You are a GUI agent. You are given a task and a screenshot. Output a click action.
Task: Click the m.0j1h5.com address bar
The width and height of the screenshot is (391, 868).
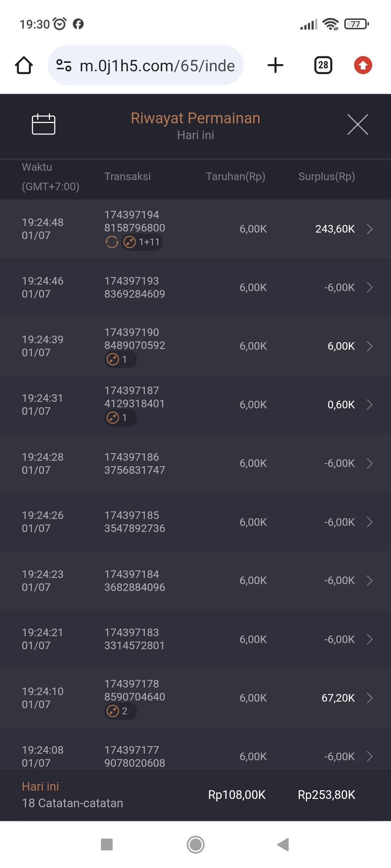(x=157, y=65)
